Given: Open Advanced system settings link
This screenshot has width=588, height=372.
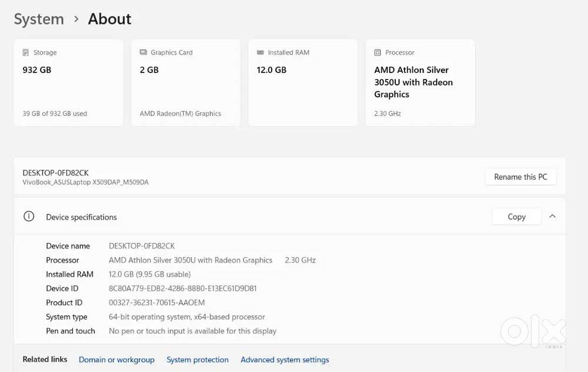Looking at the screenshot, I should point(285,360).
